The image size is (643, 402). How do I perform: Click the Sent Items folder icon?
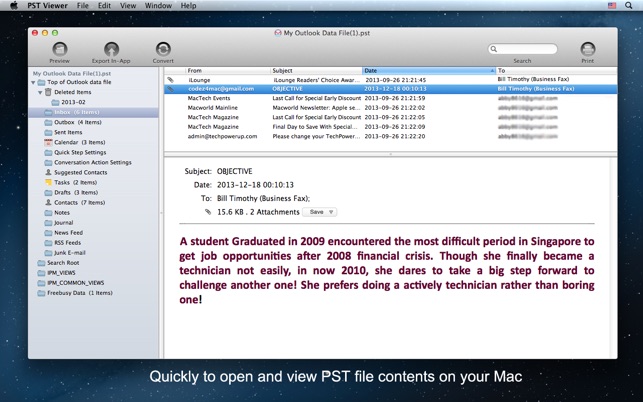click(x=48, y=132)
